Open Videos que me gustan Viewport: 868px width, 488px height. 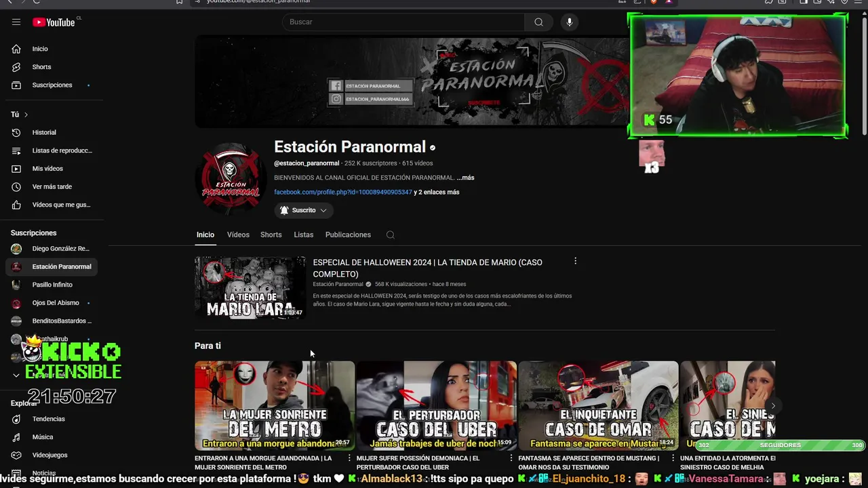[x=52, y=205]
